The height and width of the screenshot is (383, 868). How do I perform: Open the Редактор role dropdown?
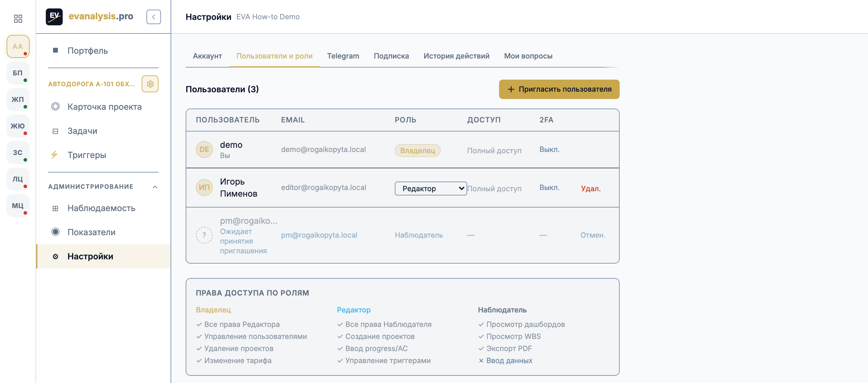(x=431, y=188)
